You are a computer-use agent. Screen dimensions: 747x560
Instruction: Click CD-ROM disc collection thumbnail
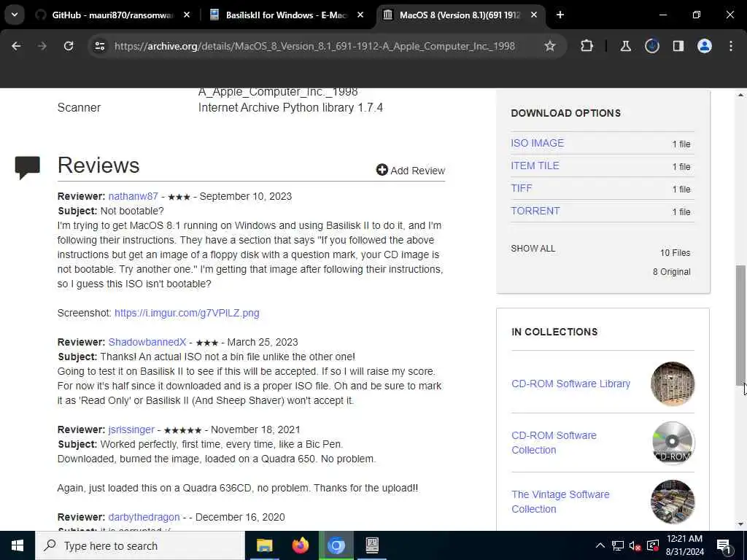point(672,443)
